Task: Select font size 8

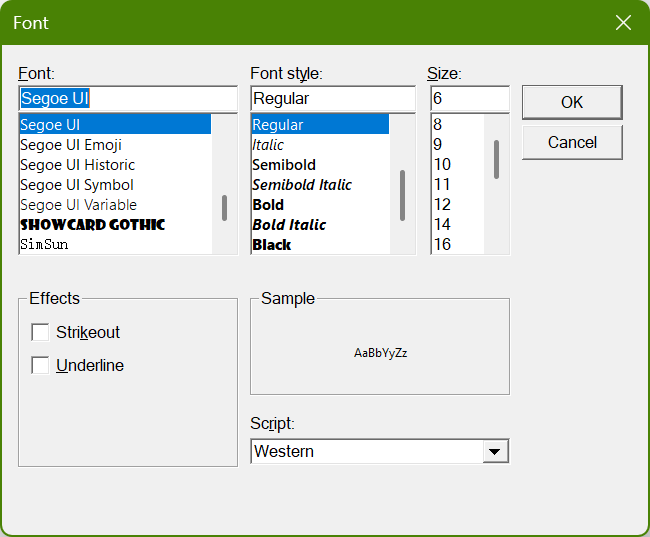Action: click(x=458, y=124)
